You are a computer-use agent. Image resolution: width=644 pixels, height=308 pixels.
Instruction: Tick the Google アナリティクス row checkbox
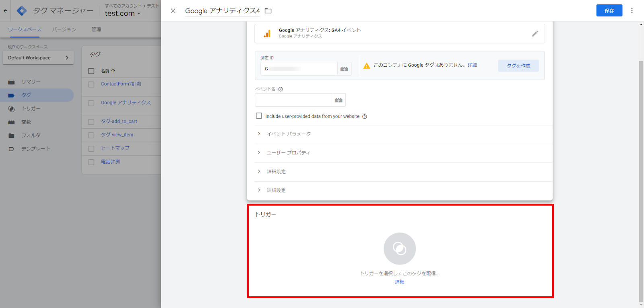(x=91, y=103)
